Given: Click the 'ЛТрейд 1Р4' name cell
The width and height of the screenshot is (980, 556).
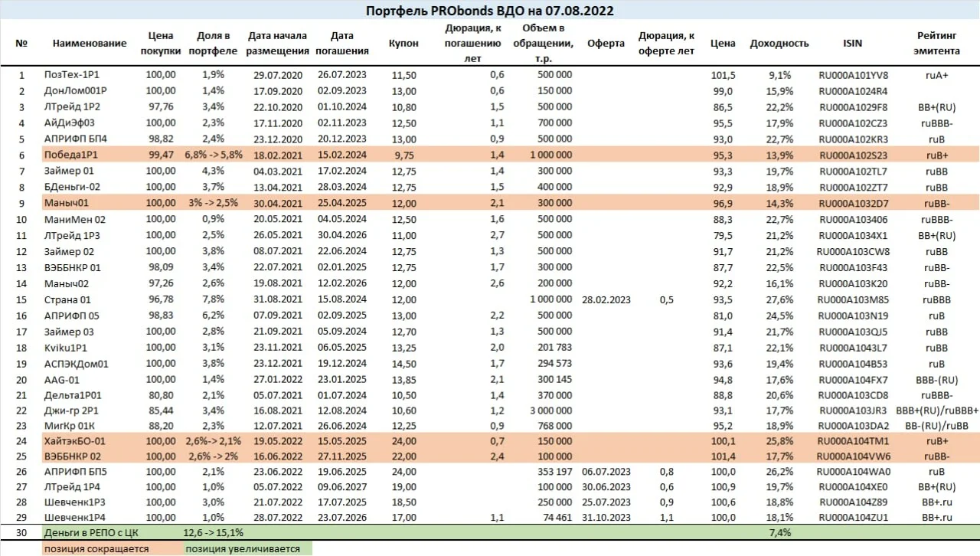Looking at the screenshot, I should (x=72, y=487).
